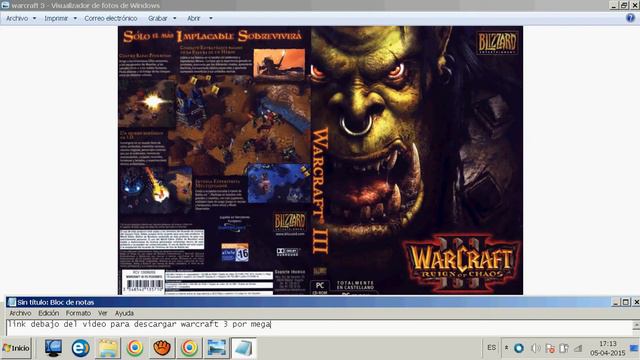This screenshot has width=640, height=360.
Task: Click the Warcraft III cover image
Action: pyautogui.click(x=320, y=160)
